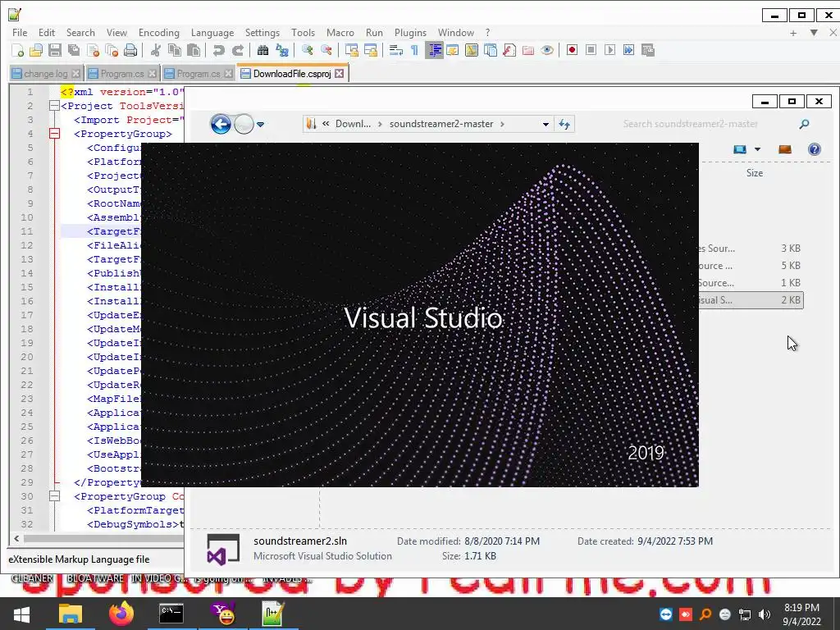This screenshot has height=630, width=840.
Task: Start macro recording with red dot
Action: coord(572,50)
